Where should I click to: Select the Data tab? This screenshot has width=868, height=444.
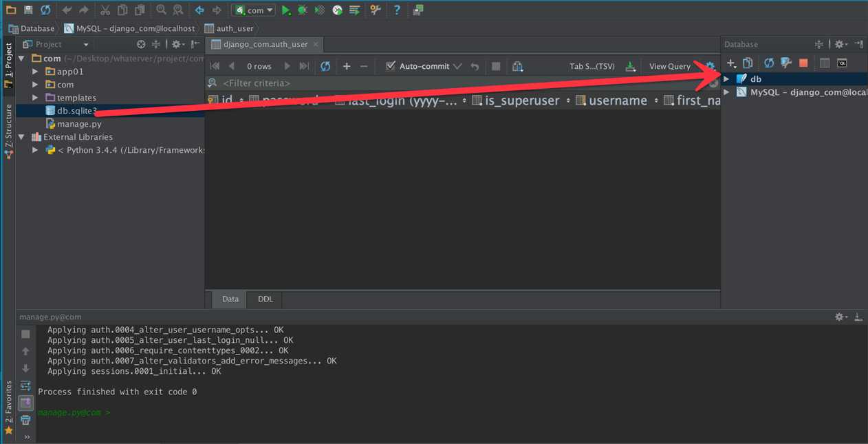(230, 299)
